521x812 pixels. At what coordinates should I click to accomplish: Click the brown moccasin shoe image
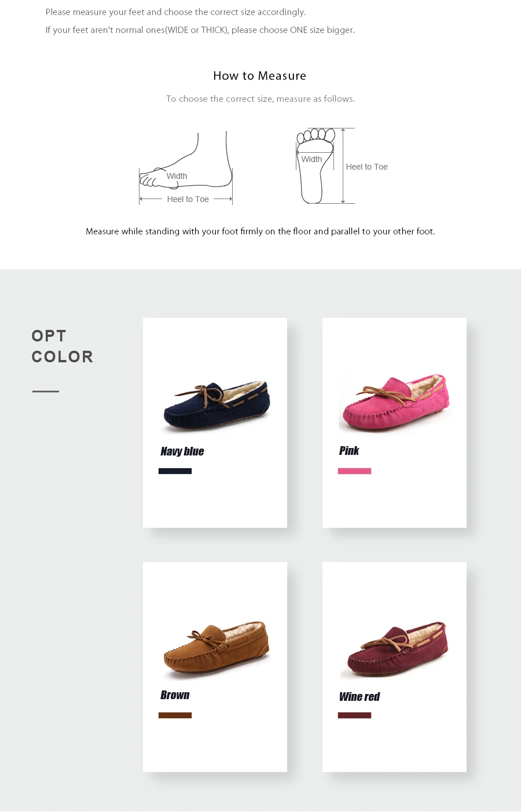[216, 649]
